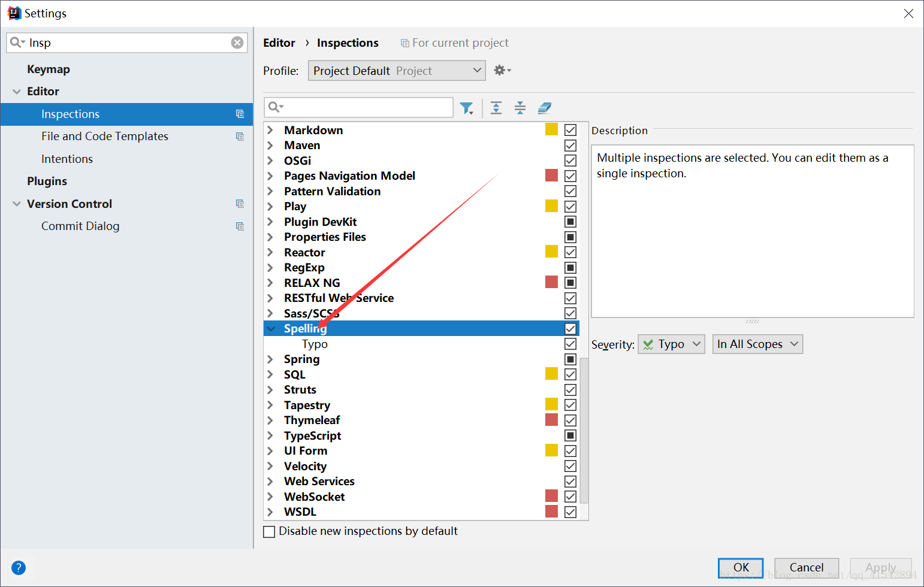Collapse the Version Control section

(x=17, y=204)
